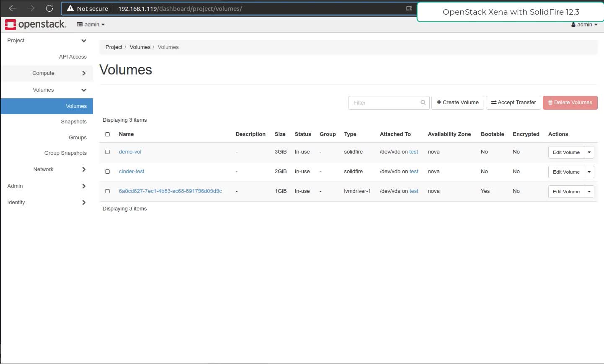Open the demo-vol volume link
Viewport: 604px width, 364px height.
click(130, 152)
